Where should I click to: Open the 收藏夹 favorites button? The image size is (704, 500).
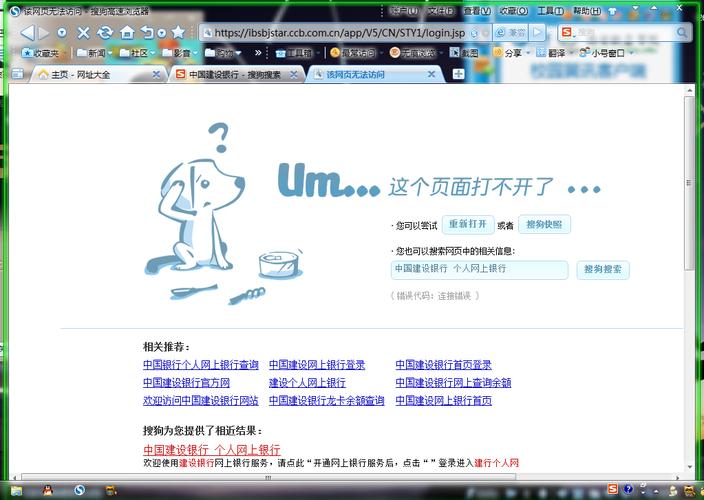tap(41, 53)
